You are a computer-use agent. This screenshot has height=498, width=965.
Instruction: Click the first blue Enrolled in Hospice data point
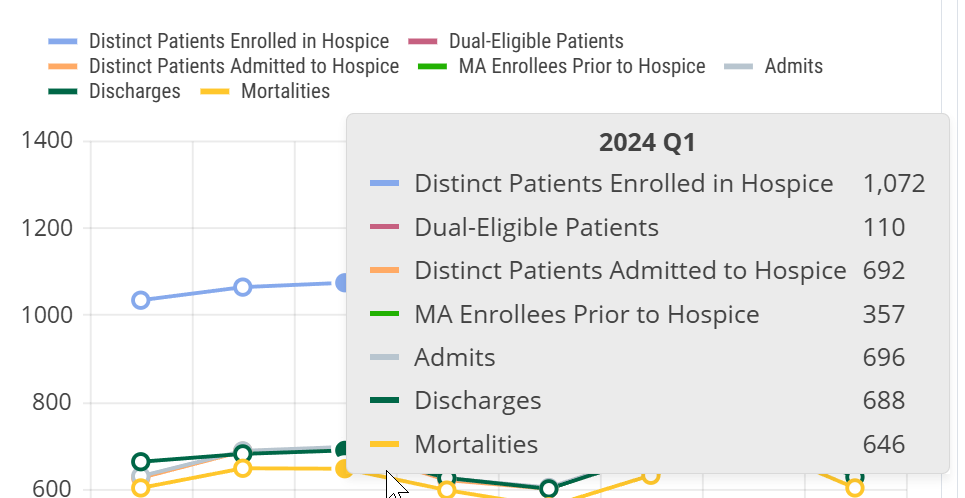[141, 300]
